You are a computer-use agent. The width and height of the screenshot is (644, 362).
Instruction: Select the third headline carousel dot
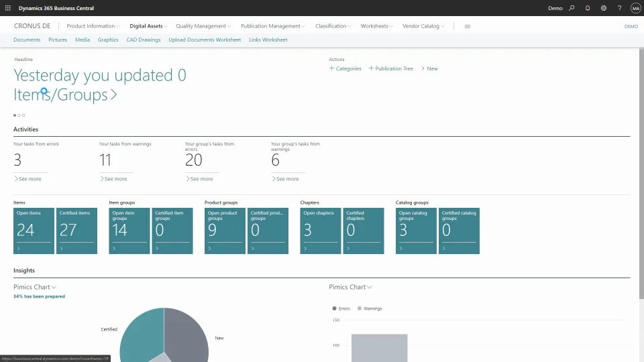click(x=23, y=115)
